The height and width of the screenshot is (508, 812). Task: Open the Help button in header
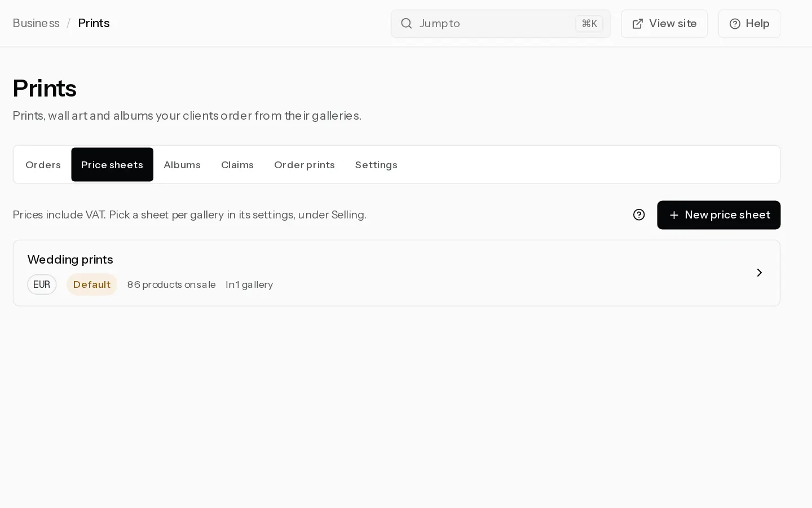tap(749, 24)
